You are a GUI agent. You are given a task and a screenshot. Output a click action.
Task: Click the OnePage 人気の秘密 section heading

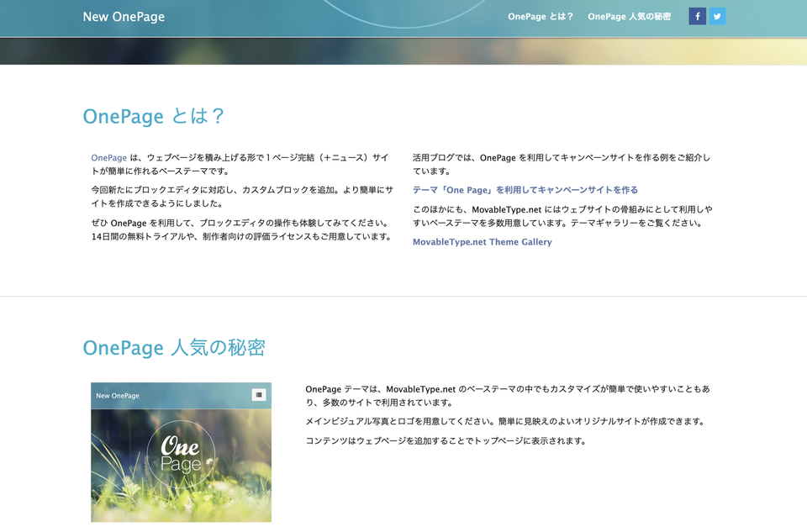click(174, 347)
